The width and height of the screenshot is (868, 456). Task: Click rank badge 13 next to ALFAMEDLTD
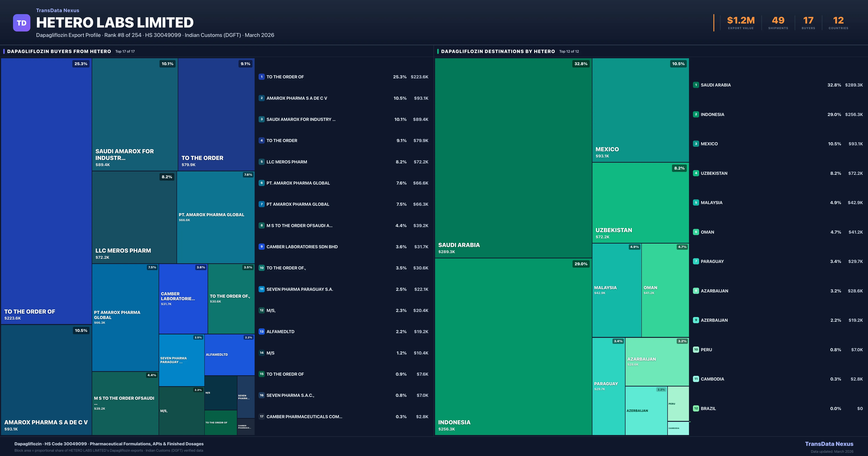(x=261, y=332)
